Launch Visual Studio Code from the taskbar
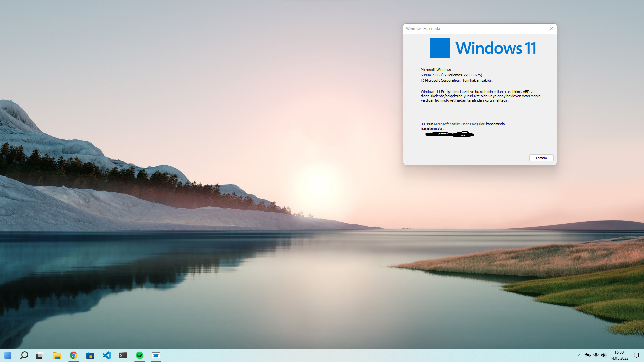Image resolution: width=644 pixels, height=362 pixels. click(x=107, y=355)
